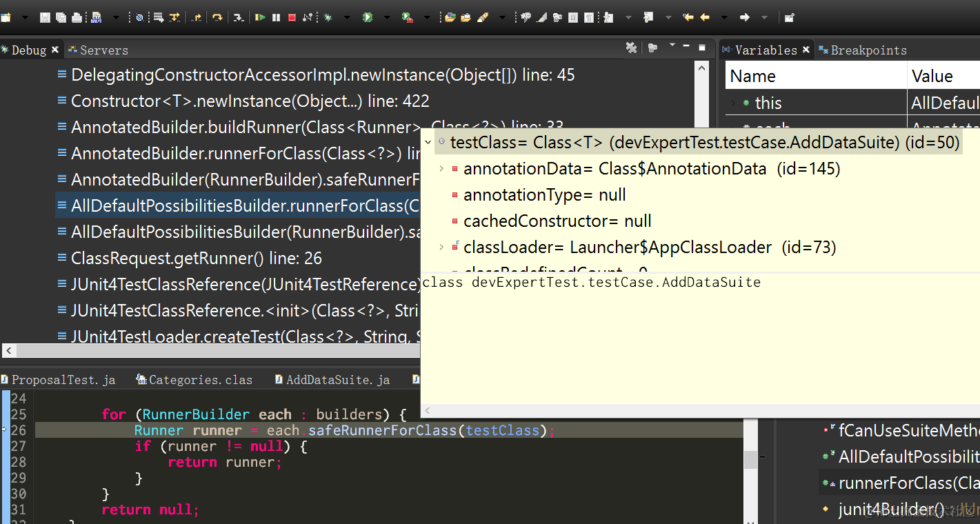Click the Save toolbar icon
The height and width of the screenshot is (524, 980).
coord(45,17)
